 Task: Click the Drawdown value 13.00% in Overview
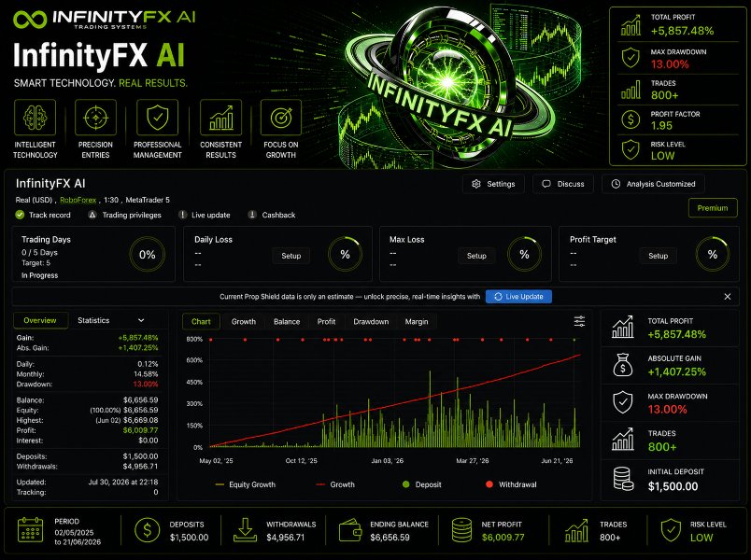pyautogui.click(x=146, y=385)
